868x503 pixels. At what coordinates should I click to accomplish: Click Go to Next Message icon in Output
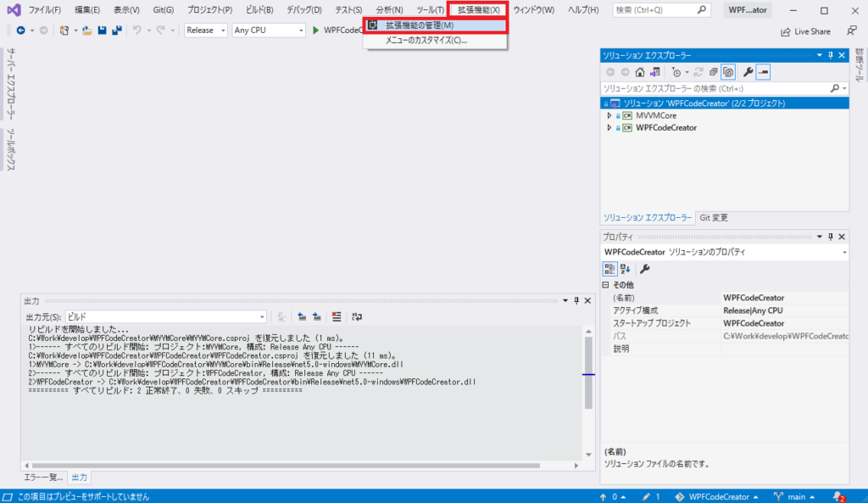317,317
